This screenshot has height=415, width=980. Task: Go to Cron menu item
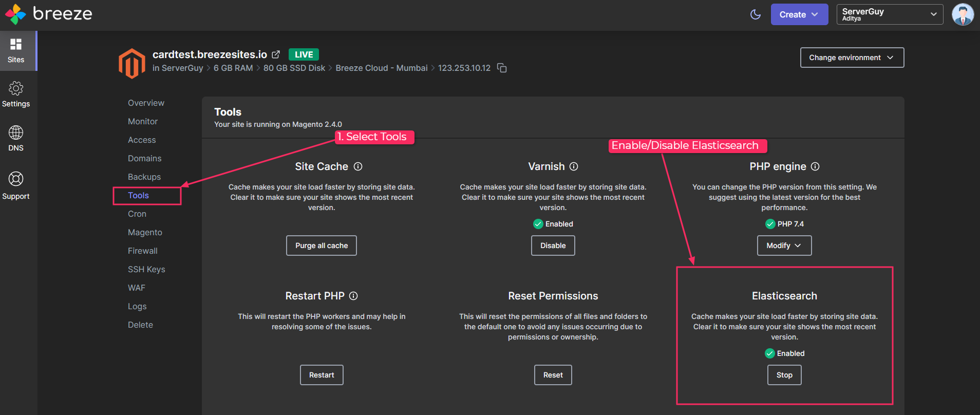[137, 214]
